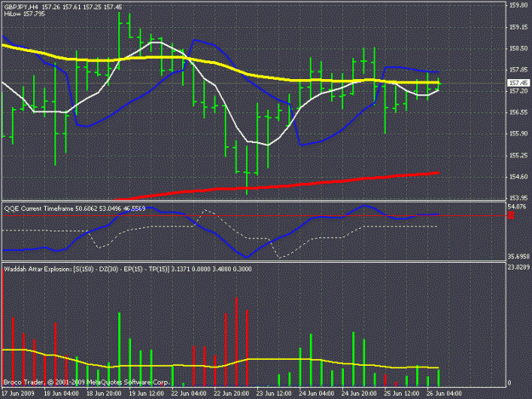Click the 153.95 price axis label
Viewport: 532px width, 399px height.
(x=518, y=198)
